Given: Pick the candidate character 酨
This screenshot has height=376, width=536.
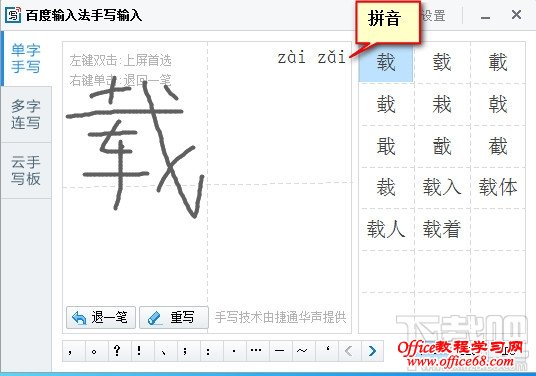Looking at the screenshot, I should (x=442, y=146).
